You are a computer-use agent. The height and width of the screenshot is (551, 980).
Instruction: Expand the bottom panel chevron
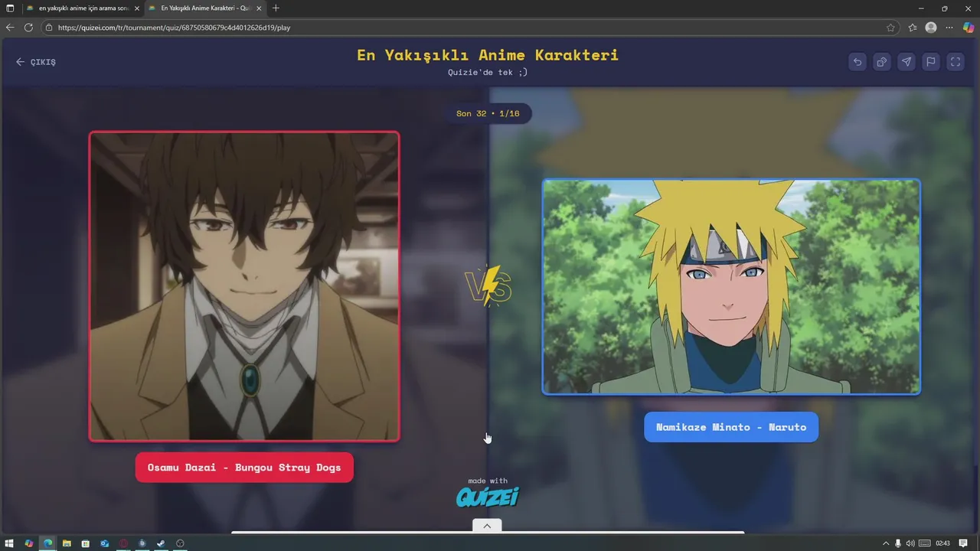(x=487, y=526)
